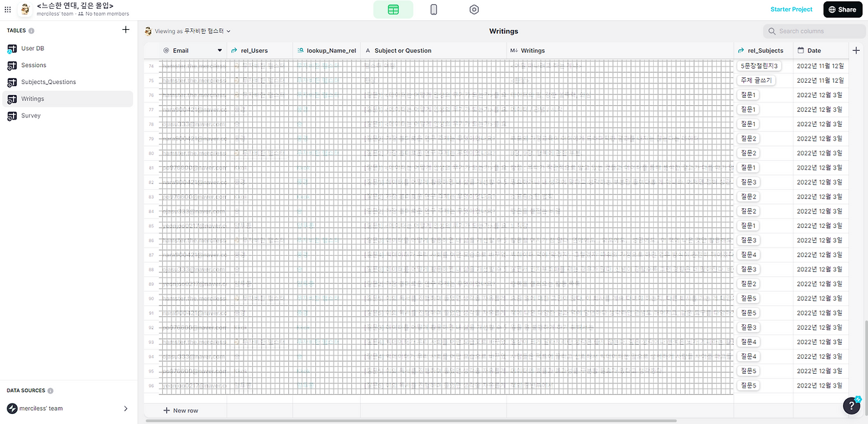Image resolution: width=868 pixels, height=424 pixels.
Task: Click the 질문3 chip in row 82
Action: coord(749,182)
